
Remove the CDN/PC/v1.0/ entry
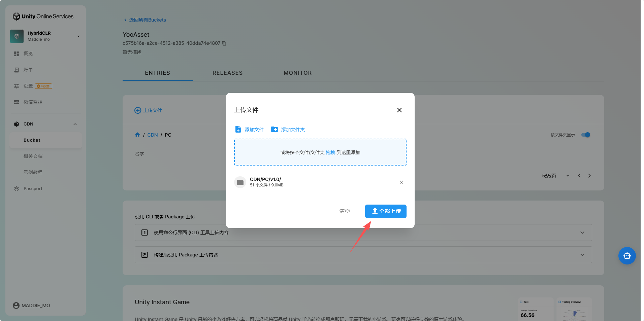click(401, 182)
